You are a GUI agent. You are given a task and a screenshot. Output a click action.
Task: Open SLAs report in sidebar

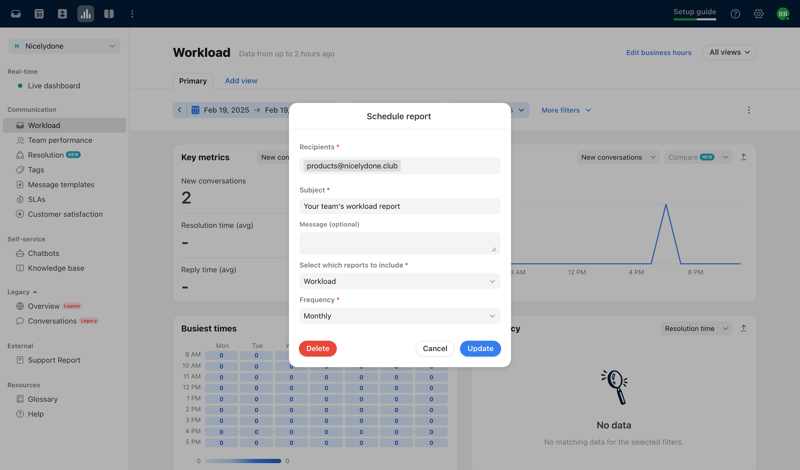pos(36,199)
